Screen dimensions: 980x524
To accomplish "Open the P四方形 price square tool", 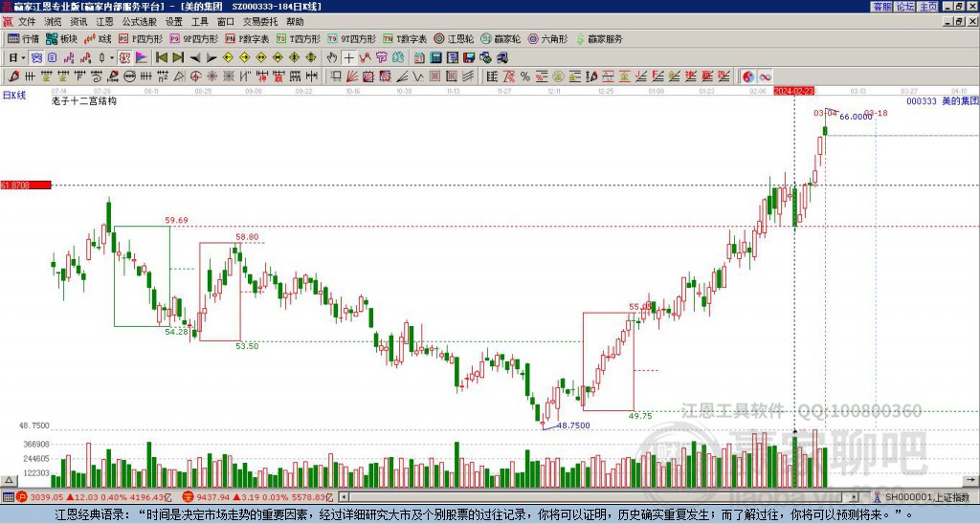I will click(141, 38).
